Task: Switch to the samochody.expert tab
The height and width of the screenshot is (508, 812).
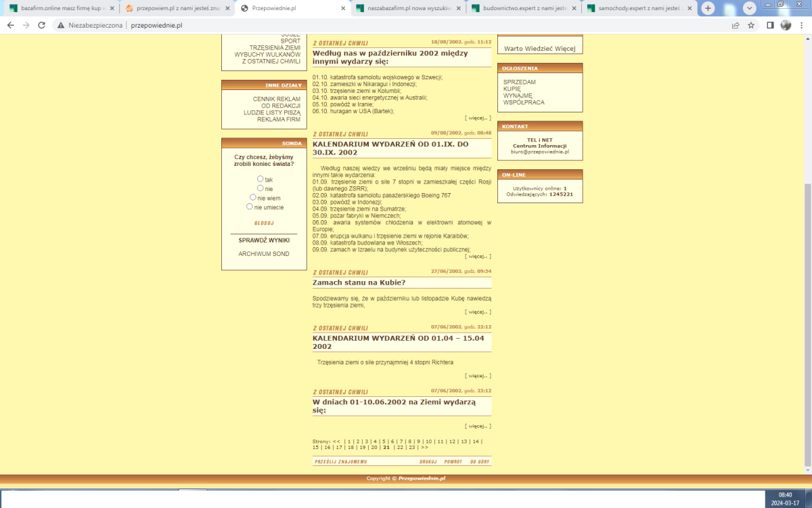Action: coord(636,9)
